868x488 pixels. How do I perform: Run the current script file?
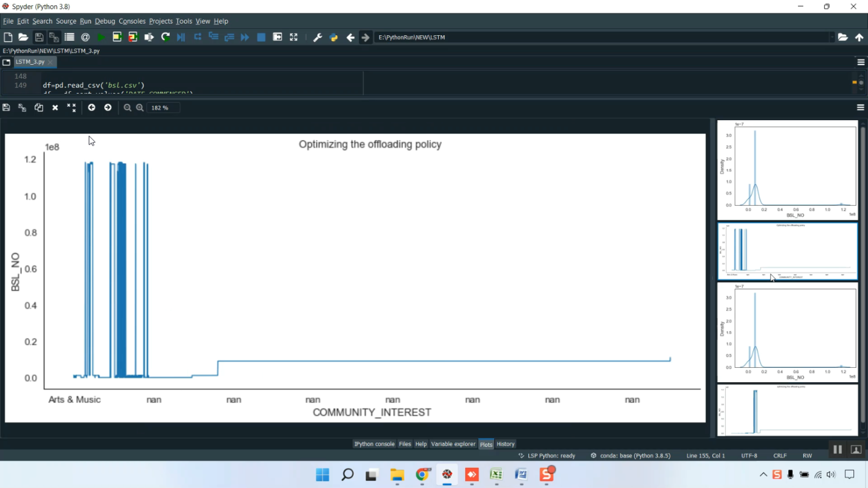coord(100,37)
